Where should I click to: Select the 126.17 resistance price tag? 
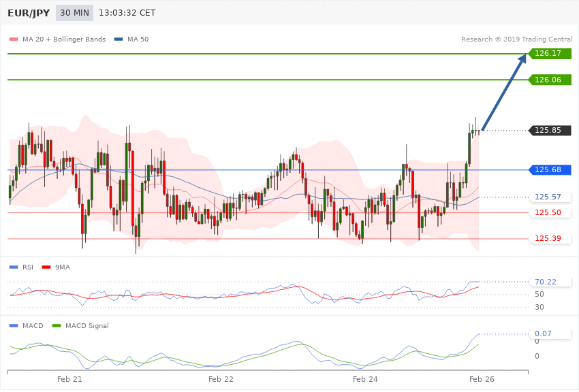pyautogui.click(x=550, y=54)
